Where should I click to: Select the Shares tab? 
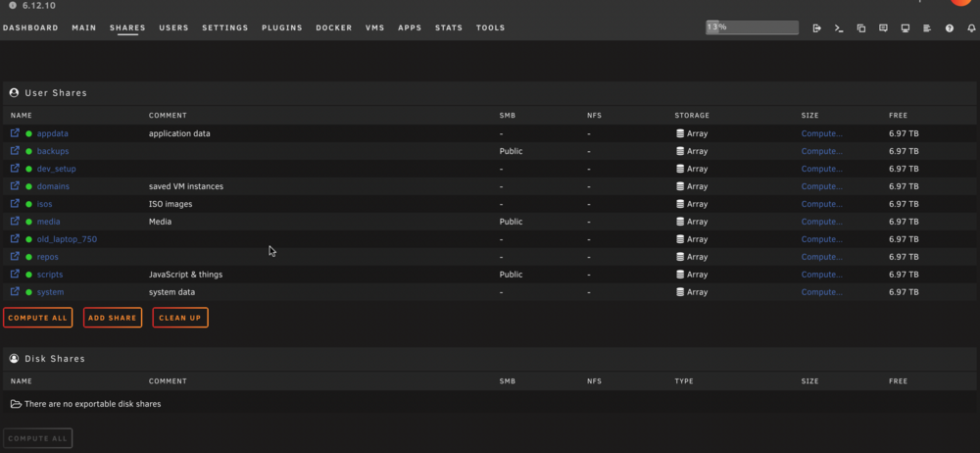coord(127,28)
